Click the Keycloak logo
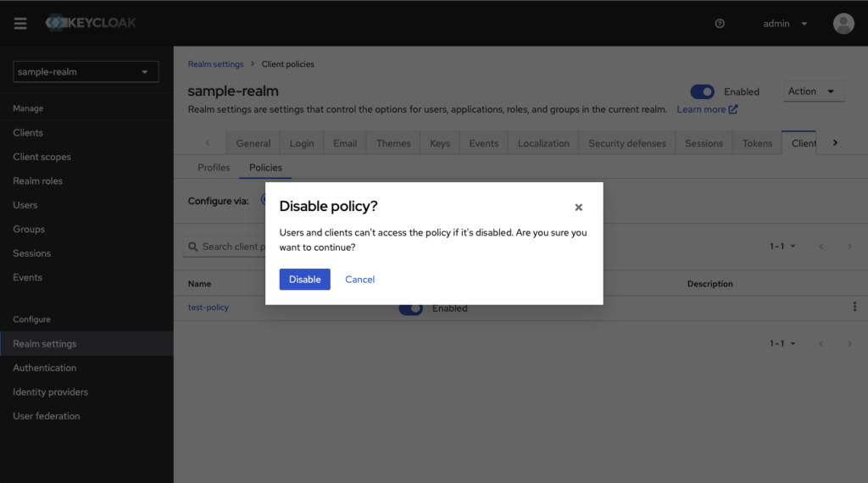Screen dimensions: 868x483 pyautogui.click(x=91, y=23)
